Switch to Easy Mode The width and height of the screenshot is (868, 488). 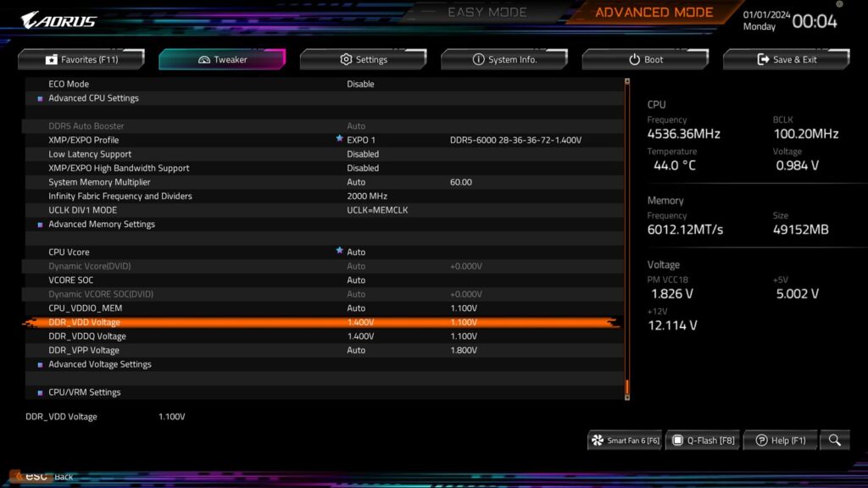pos(487,12)
